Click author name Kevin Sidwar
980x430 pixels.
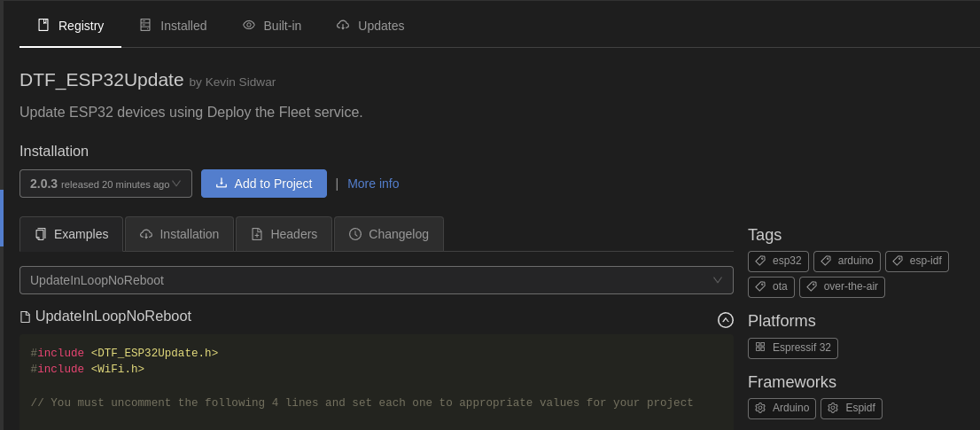point(240,82)
